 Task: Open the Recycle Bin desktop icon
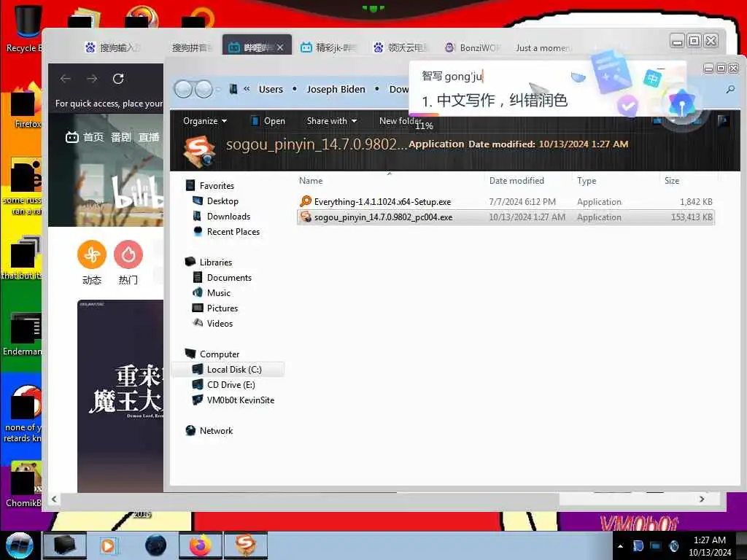coord(26,26)
